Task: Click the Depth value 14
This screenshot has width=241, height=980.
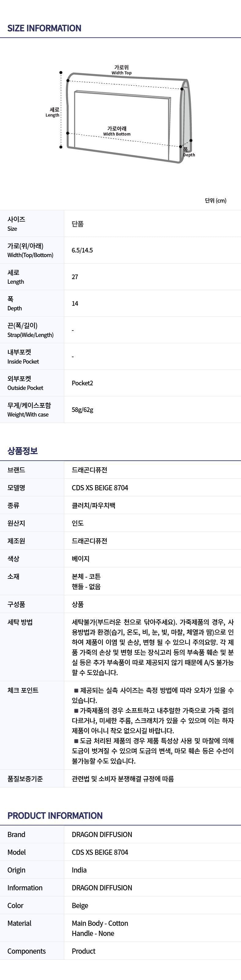Action: pyautogui.click(x=75, y=304)
